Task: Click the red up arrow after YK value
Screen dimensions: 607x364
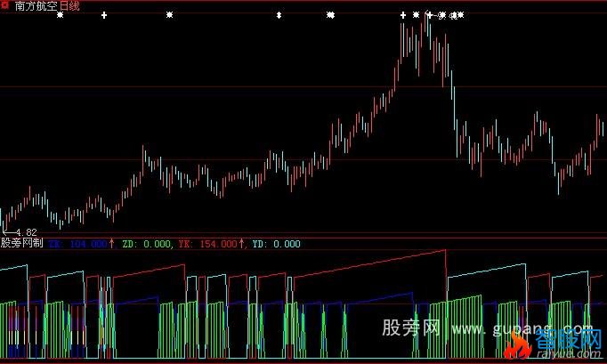Action: pyautogui.click(x=241, y=244)
